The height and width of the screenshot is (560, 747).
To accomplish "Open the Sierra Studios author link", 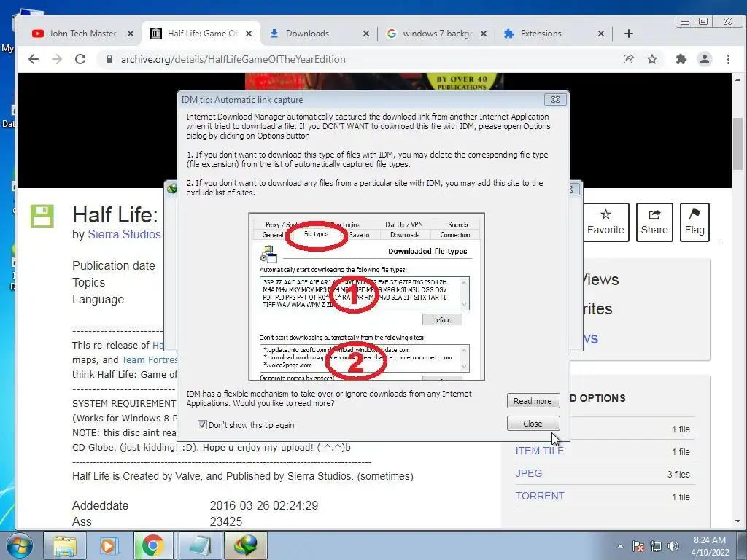I will pyautogui.click(x=124, y=234).
